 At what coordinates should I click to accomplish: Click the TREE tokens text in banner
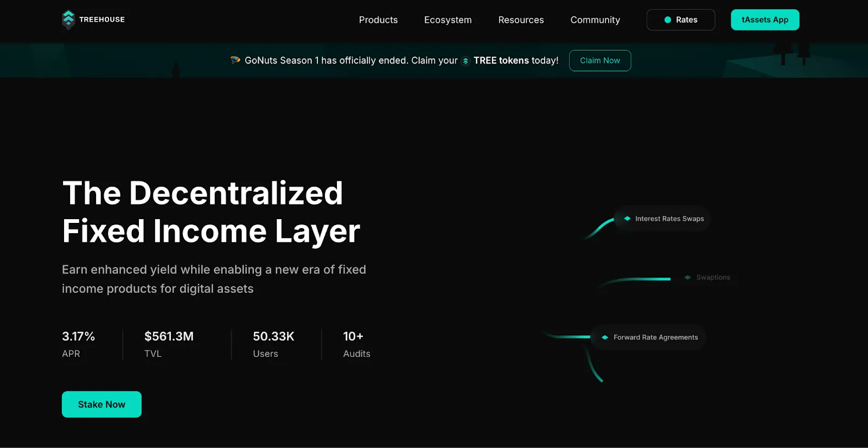tap(501, 61)
